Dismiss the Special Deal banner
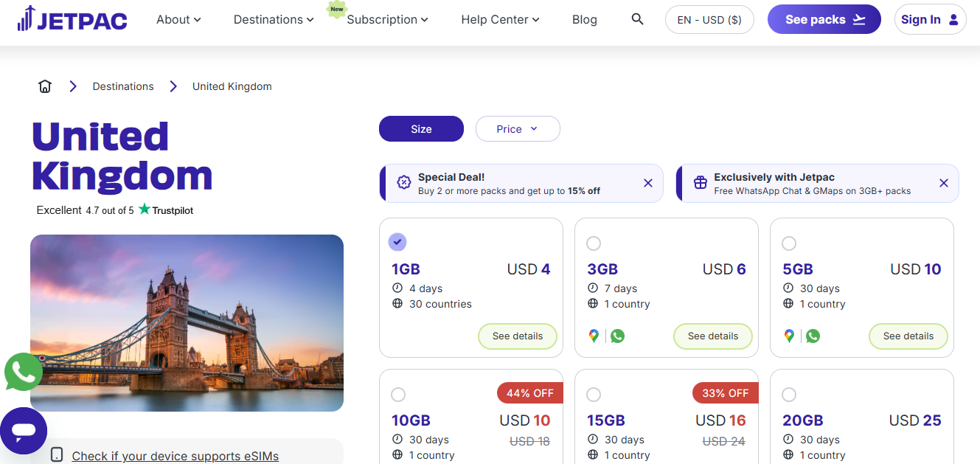Viewport: 980px width, 464px height. pyautogui.click(x=648, y=183)
